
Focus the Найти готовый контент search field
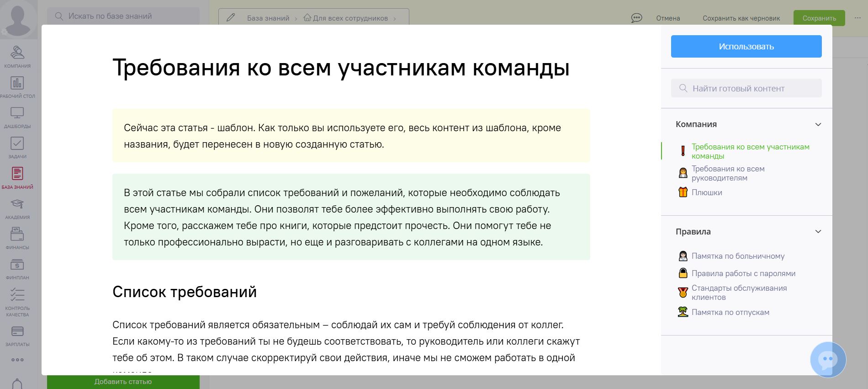click(746, 88)
